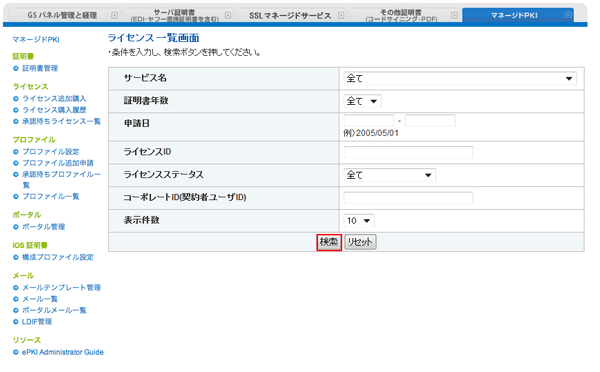The width and height of the screenshot is (600, 372).
Task: Open ePKI Administrator Guide link
Action: coord(63,352)
